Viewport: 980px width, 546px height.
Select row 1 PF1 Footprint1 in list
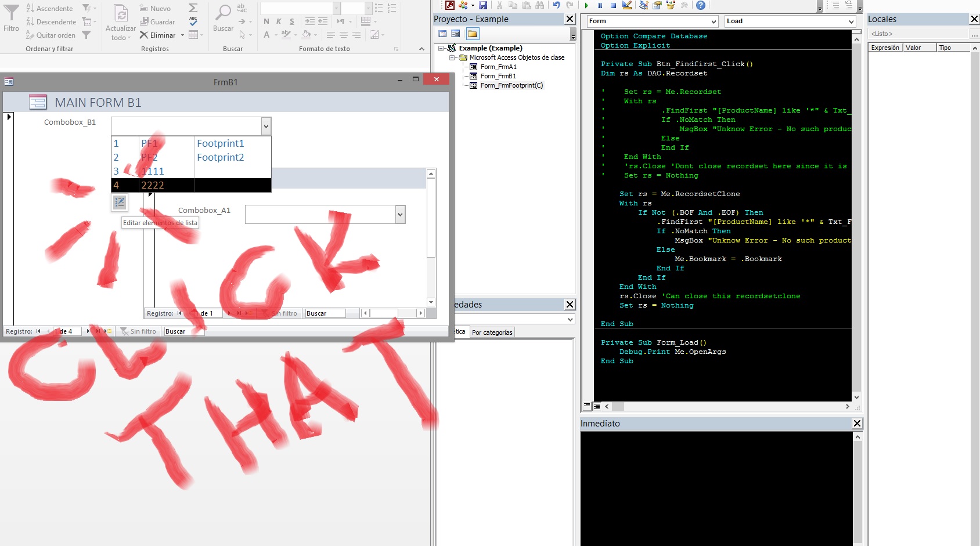pos(191,143)
